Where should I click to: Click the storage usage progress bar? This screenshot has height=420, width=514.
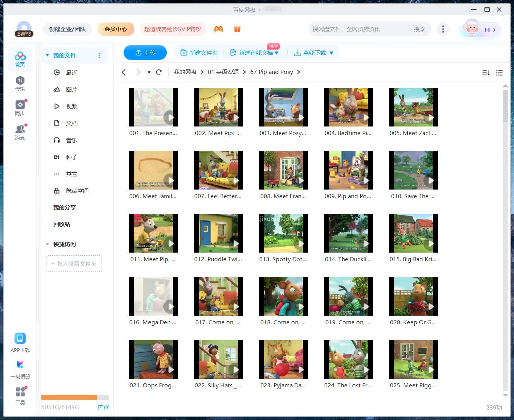pos(75,397)
